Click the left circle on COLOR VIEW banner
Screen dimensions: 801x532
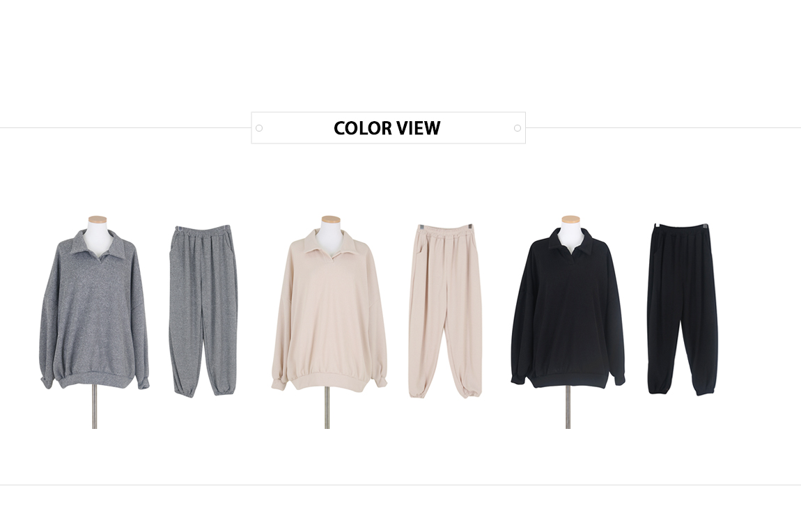pos(259,128)
